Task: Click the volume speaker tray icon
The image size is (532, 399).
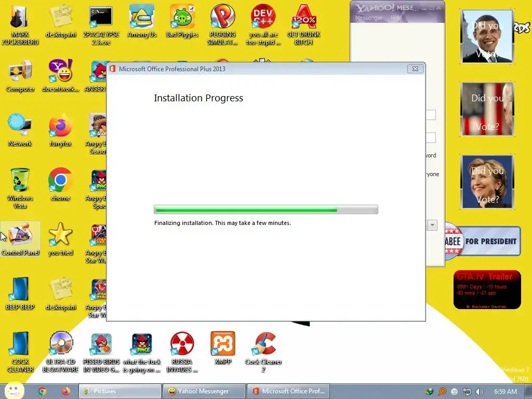Action: tap(479, 392)
